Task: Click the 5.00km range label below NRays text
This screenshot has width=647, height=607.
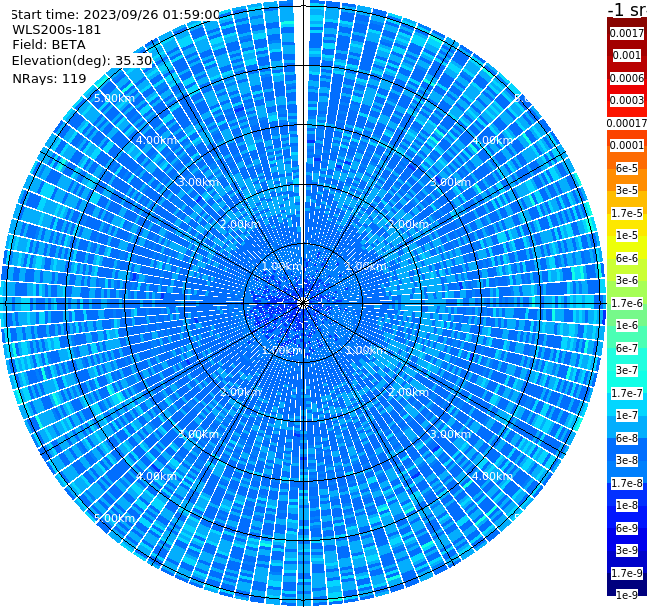Action: [114, 98]
